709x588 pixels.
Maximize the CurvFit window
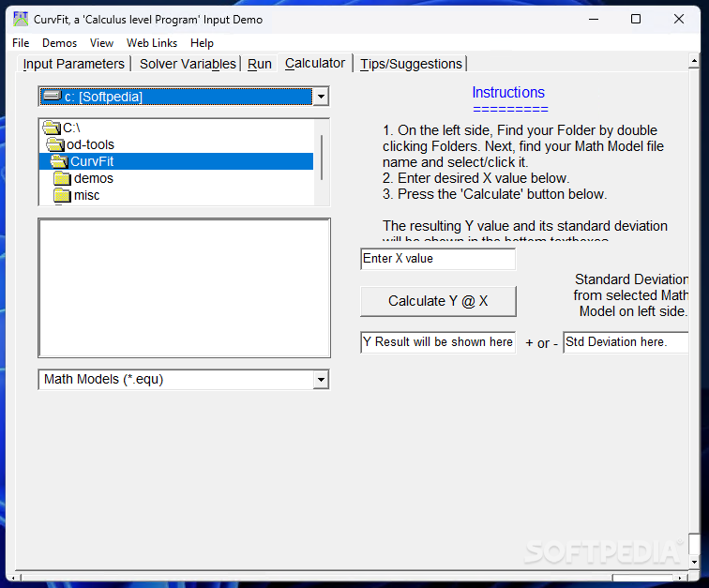tap(636, 19)
